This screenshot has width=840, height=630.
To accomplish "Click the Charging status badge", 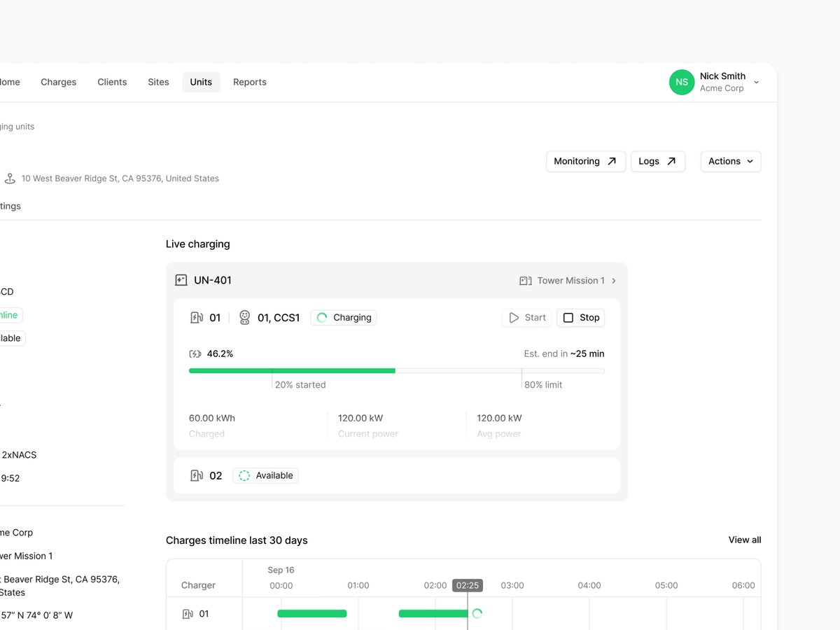I will [x=344, y=318].
